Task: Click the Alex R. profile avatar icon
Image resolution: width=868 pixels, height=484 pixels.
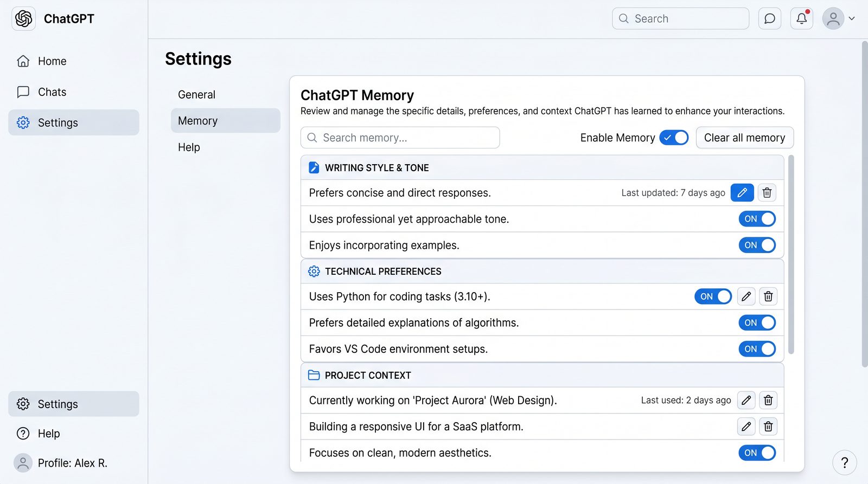Action: click(23, 463)
